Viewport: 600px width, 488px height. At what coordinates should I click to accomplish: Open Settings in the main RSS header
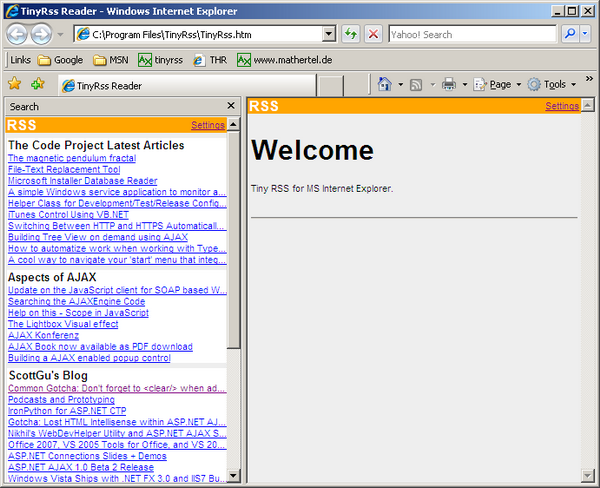(x=562, y=106)
